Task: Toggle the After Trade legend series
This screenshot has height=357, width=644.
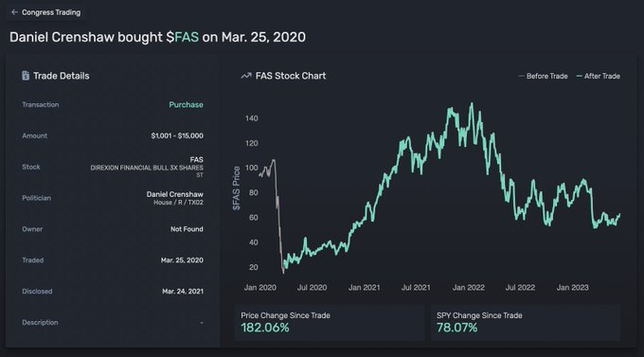Action: pyautogui.click(x=598, y=76)
